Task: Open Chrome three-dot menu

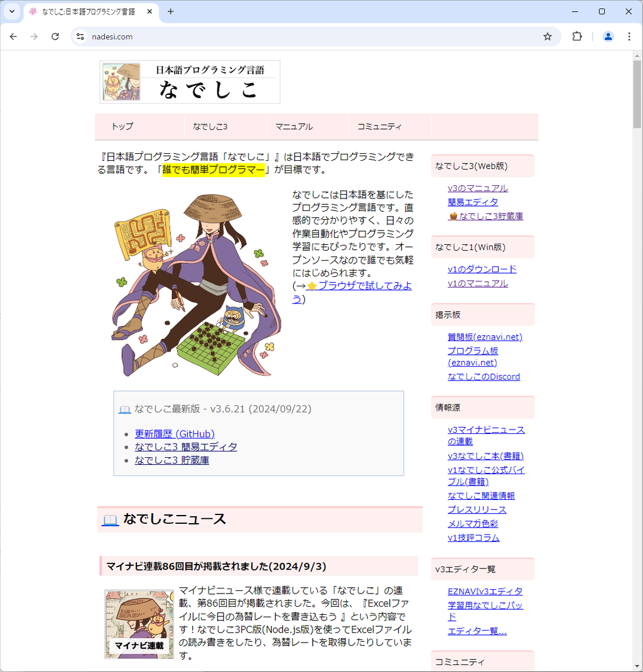Action: (x=629, y=36)
